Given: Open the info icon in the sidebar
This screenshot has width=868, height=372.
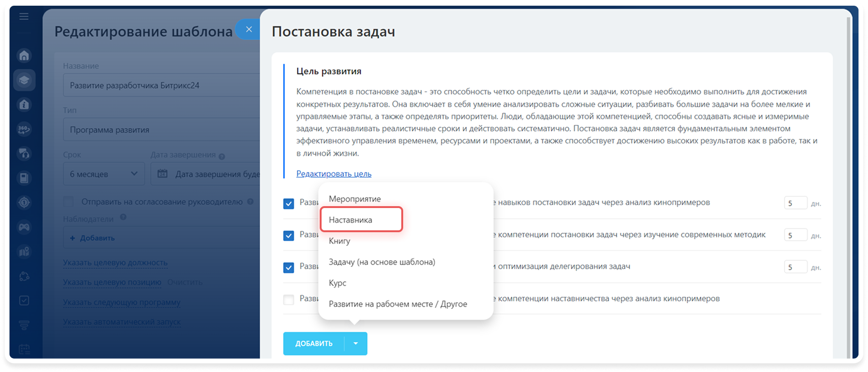Looking at the screenshot, I should (24, 104).
